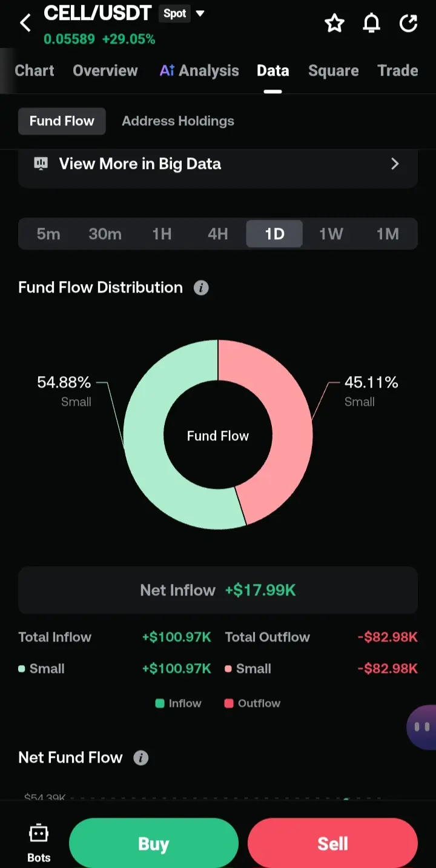Tap the share icon in header

point(409,24)
